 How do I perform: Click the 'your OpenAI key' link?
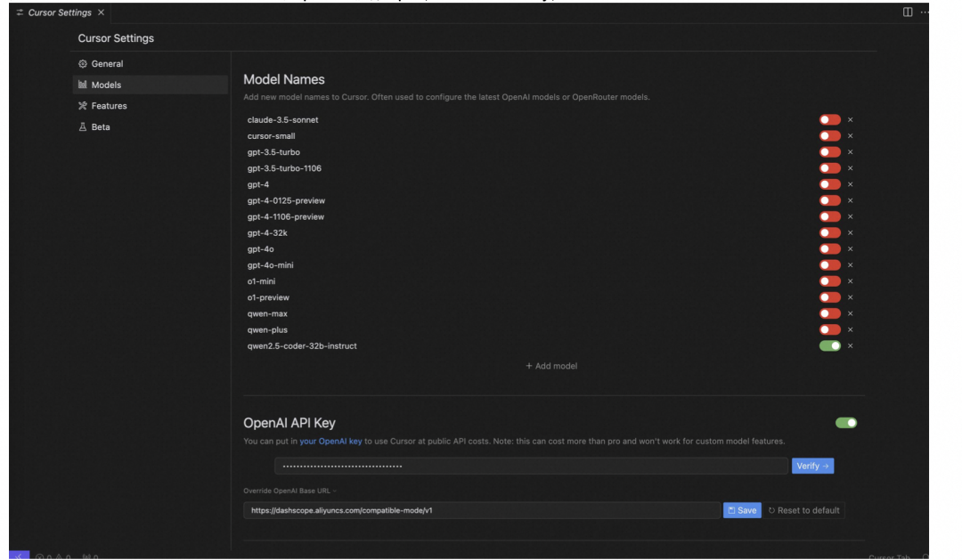[x=330, y=442]
